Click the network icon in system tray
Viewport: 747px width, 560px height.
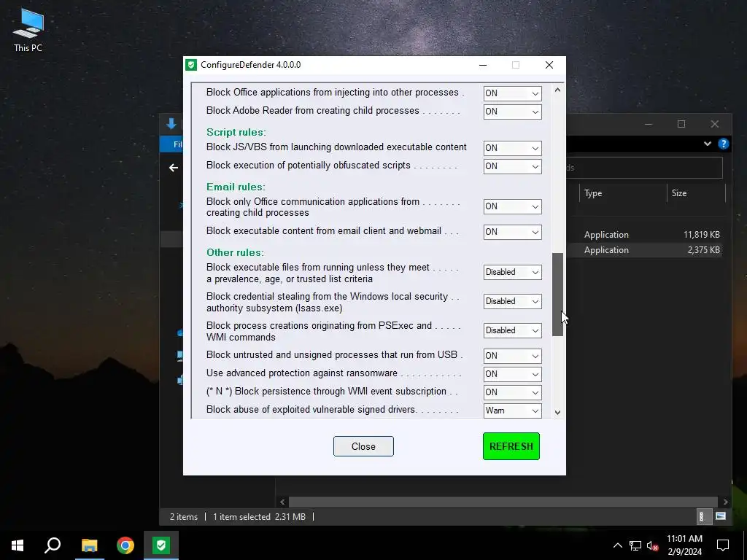coord(635,545)
